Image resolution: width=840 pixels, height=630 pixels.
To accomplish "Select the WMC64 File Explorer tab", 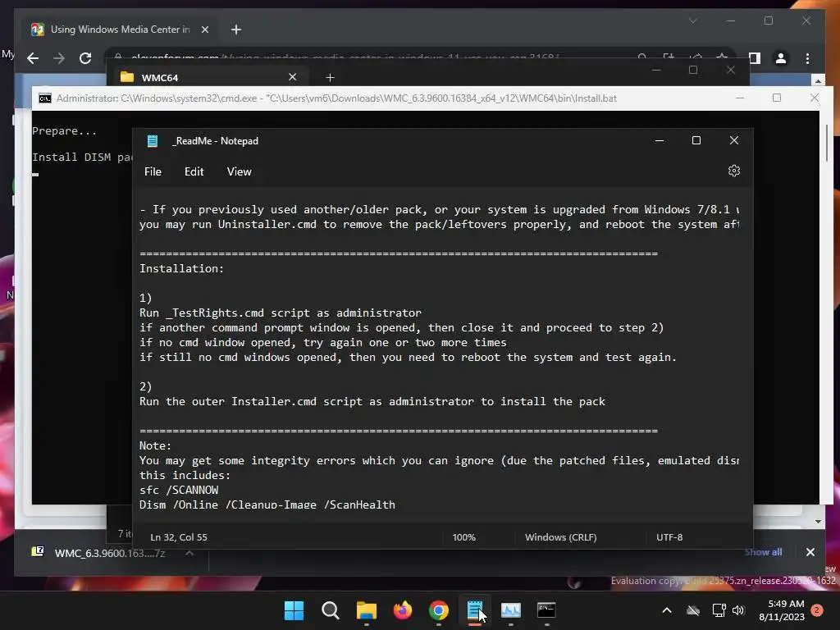I will (209, 77).
